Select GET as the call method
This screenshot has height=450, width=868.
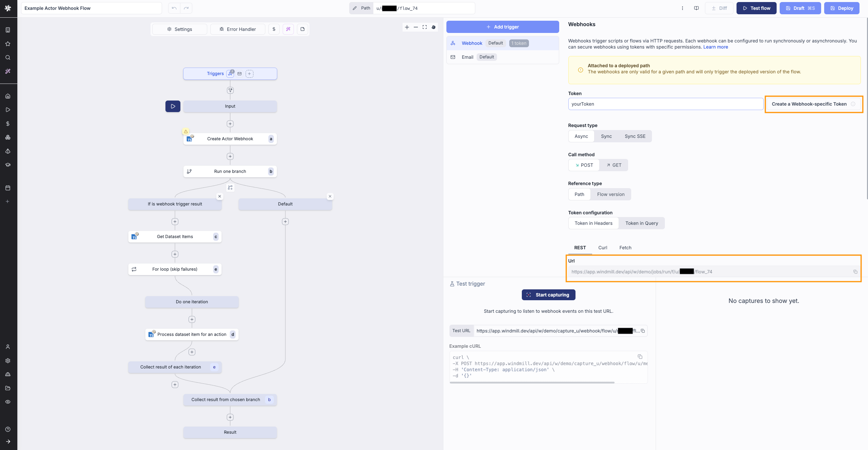pyautogui.click(x=614, y=165)
